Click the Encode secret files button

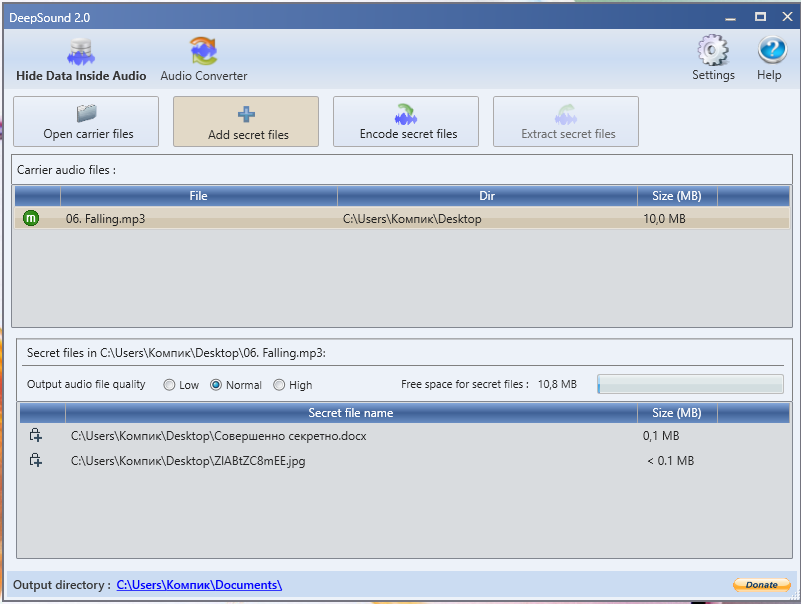coord(406,122)
